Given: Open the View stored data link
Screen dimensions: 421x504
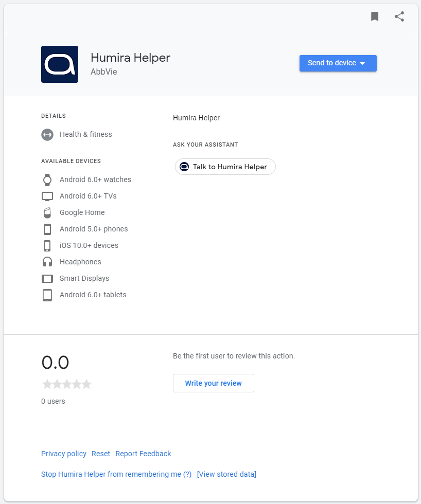Looking at the screenshot, I should (x=226, y=474).
